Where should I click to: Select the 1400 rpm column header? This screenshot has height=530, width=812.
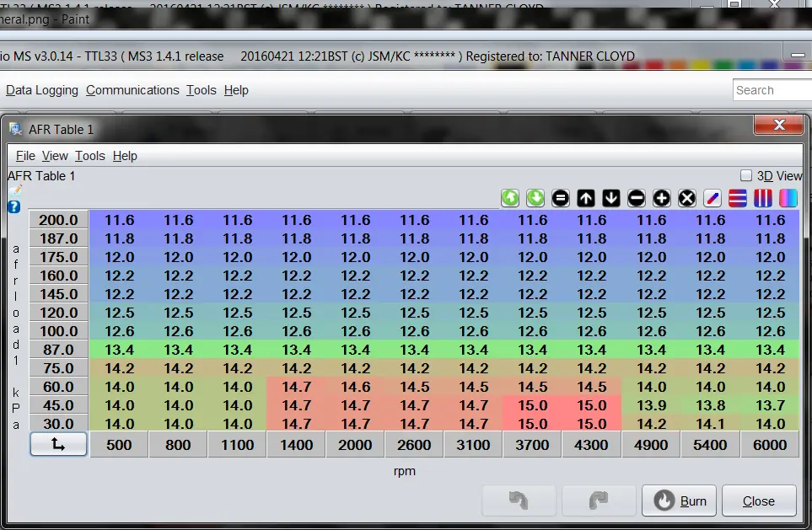click(296, 445)
